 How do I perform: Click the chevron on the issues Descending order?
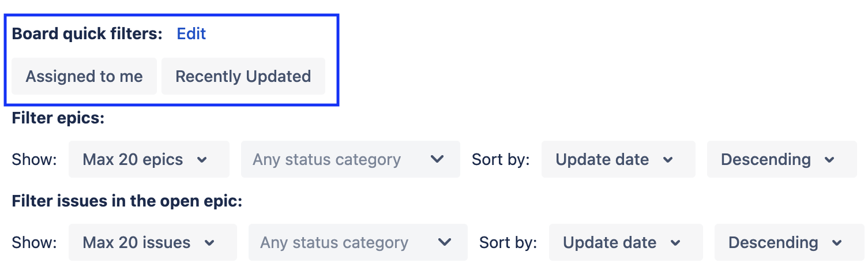[x=837, y=243]
